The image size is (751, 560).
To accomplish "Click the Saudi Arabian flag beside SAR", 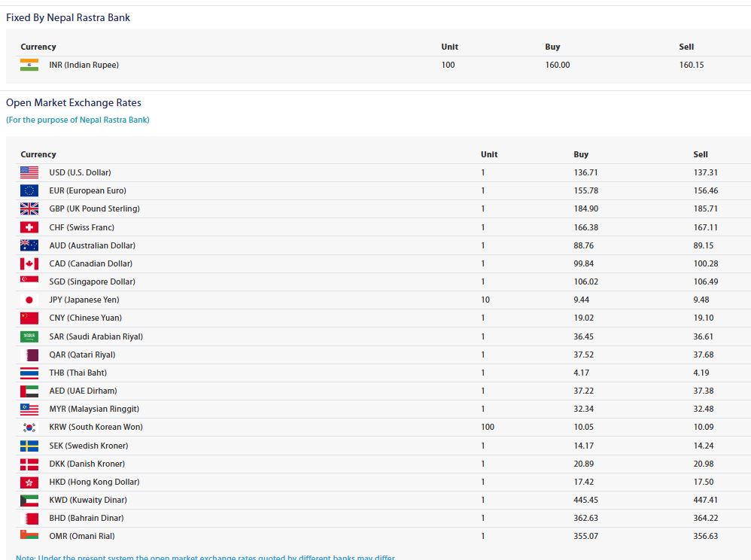I will pos(29,336).
